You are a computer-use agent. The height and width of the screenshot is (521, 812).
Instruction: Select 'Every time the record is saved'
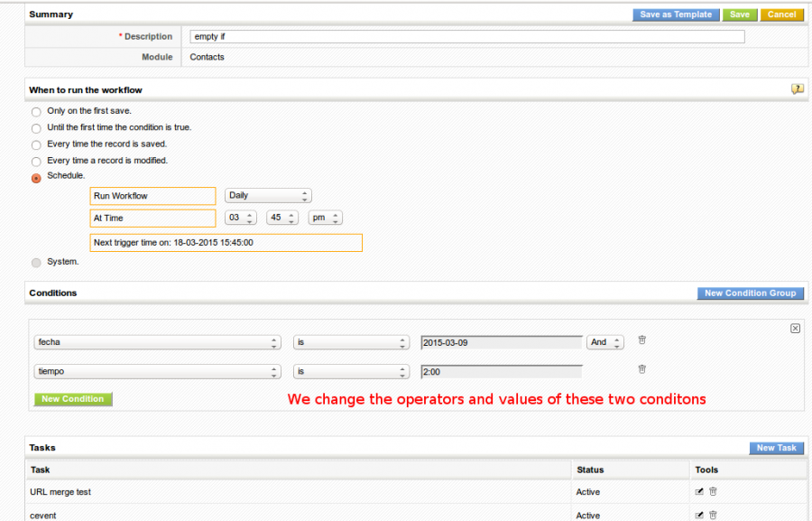pyautogui.click(x=36, y=144)
